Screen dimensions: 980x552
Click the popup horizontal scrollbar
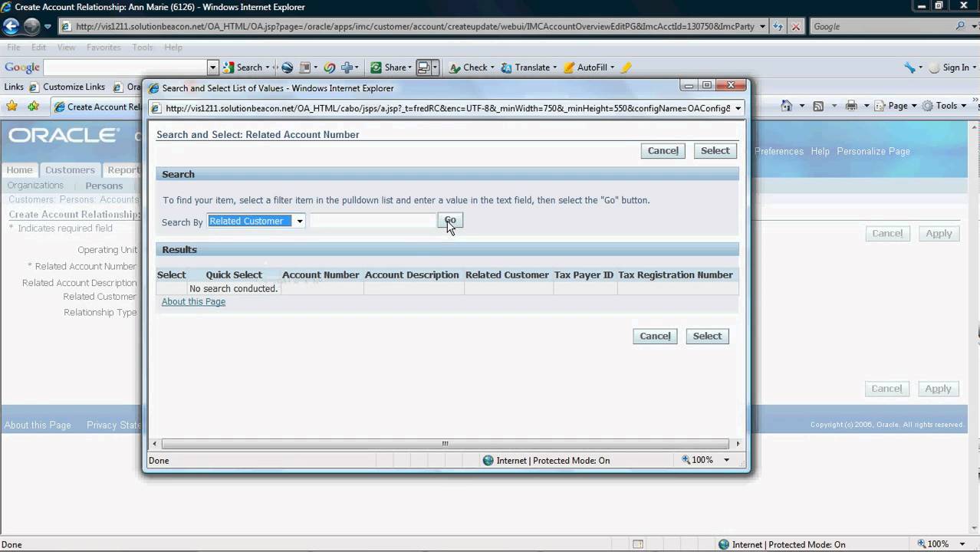(445, 443)
